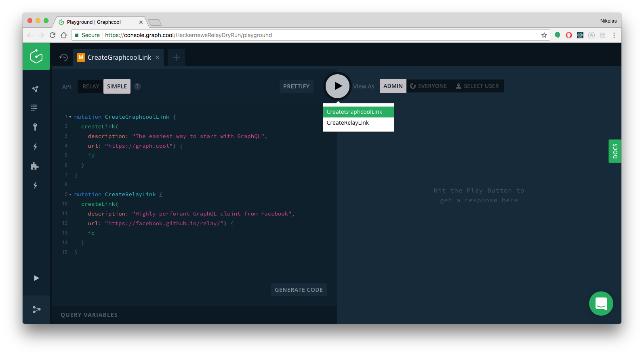Open the first lightning bolt sidebar icon

pos(35,147)
